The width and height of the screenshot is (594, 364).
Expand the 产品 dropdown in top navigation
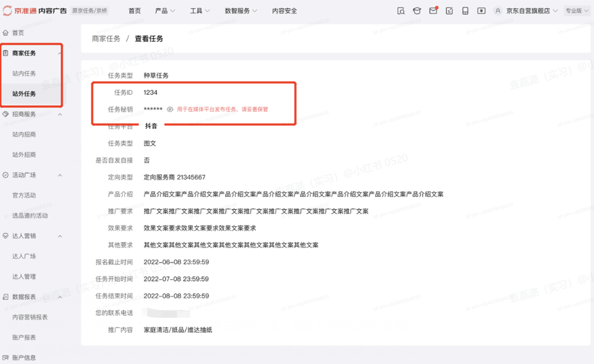point(165,11)
